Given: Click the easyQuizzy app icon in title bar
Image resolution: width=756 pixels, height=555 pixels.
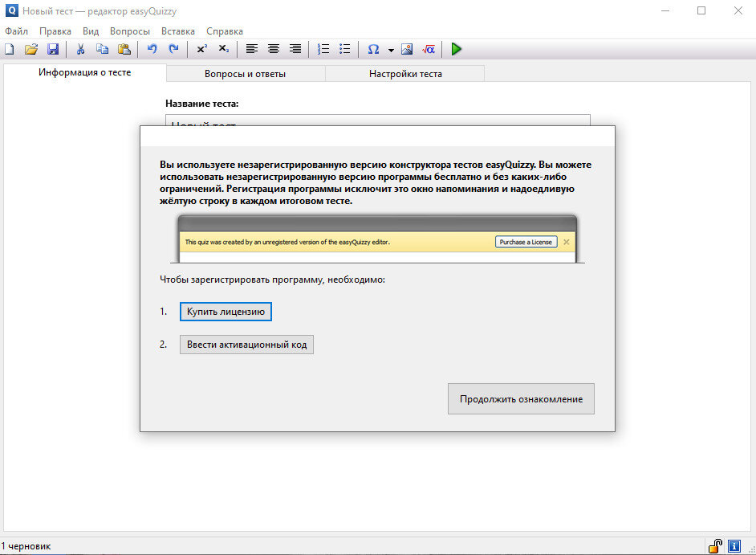Looking at the screenshot, I should tap(11, 10).
